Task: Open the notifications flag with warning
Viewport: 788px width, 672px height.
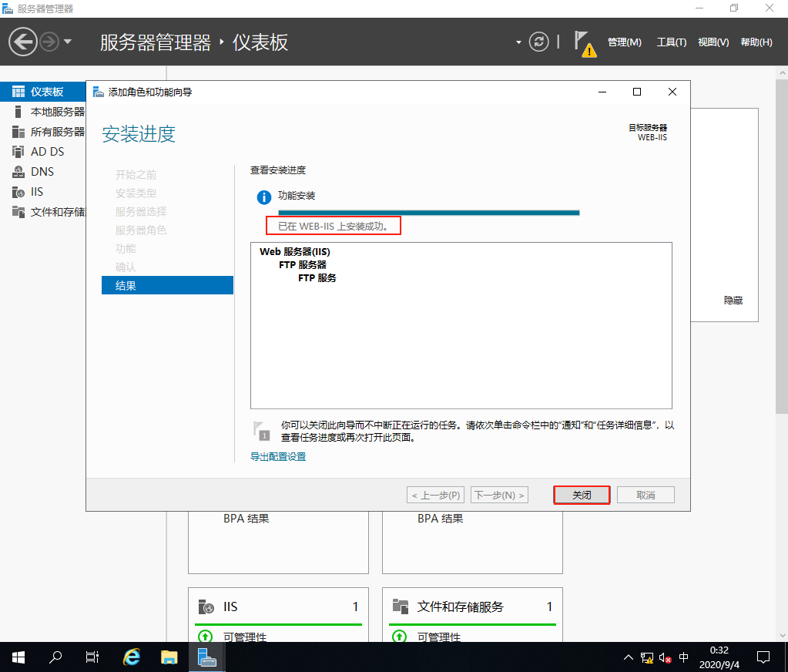Action: point(585,43)
